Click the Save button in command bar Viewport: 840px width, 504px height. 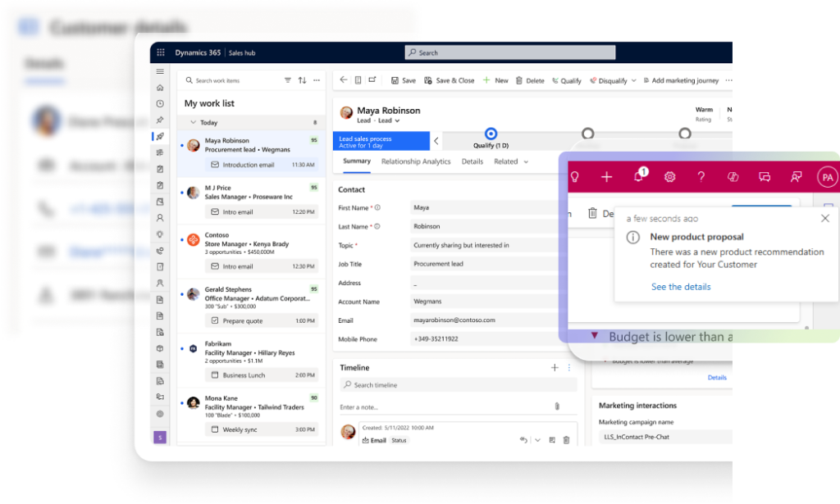coord(403,80)
